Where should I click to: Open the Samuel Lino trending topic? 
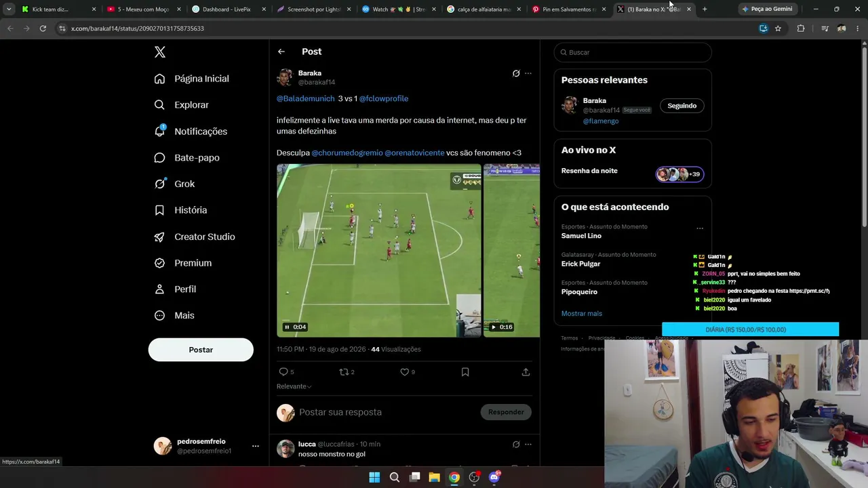pos(581,236)
